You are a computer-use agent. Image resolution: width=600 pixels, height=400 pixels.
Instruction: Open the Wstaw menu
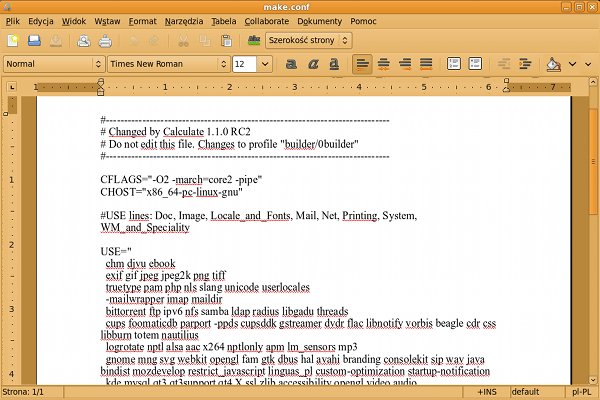tap(108, 21)
